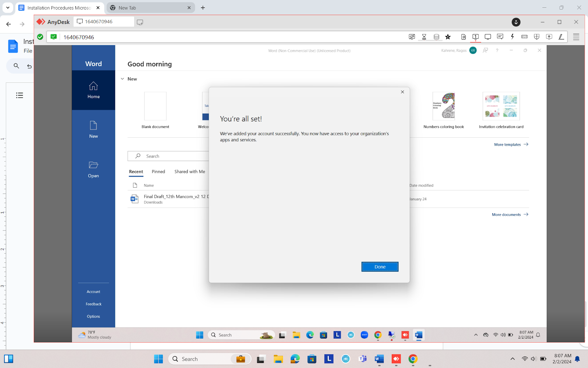The image size is (588, 368).
Task: Follow the More templates link
Action: point(511,145)
